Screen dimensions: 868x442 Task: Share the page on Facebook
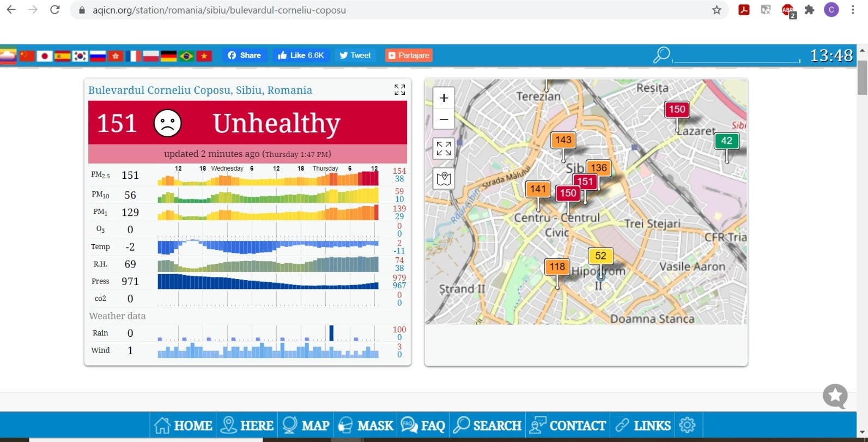tap(244, 55)
